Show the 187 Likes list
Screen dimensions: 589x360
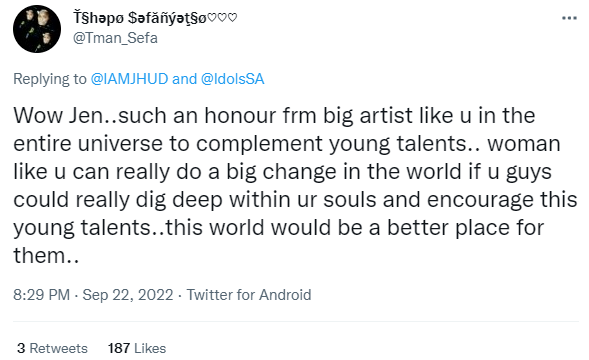(x=137, y=348)
